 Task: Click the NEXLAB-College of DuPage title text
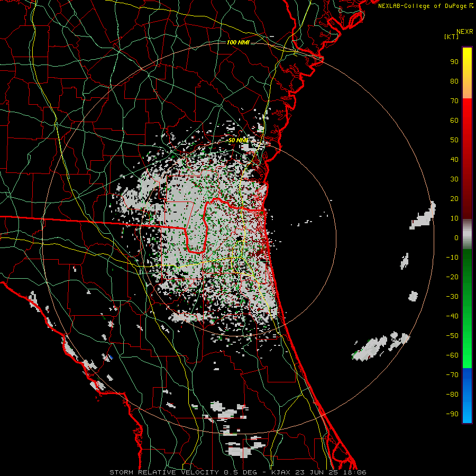(x=425, y=6)
